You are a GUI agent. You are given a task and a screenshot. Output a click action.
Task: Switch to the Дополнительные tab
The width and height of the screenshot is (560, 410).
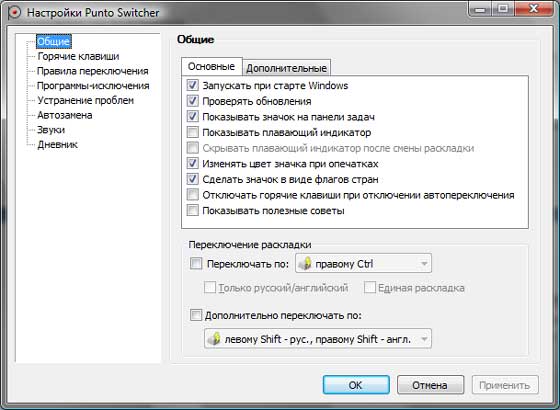click(x=286, y=68)
